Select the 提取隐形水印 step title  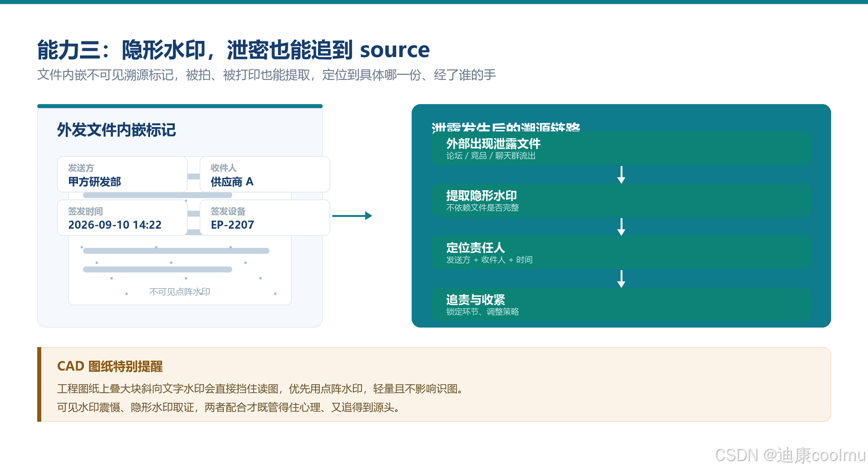482,196
